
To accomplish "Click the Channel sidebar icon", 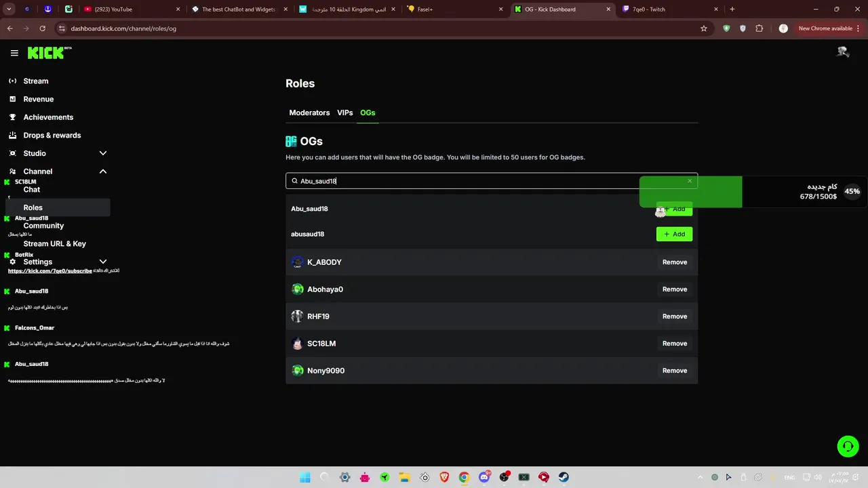I will tap(12, 171).
